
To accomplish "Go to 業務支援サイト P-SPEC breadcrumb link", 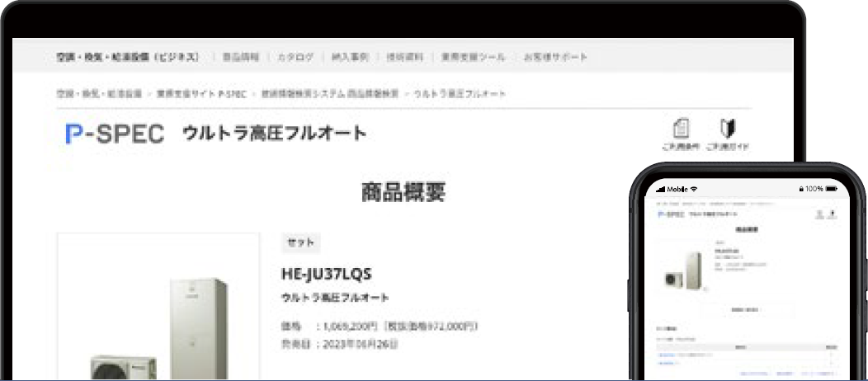I will [202, 94].
